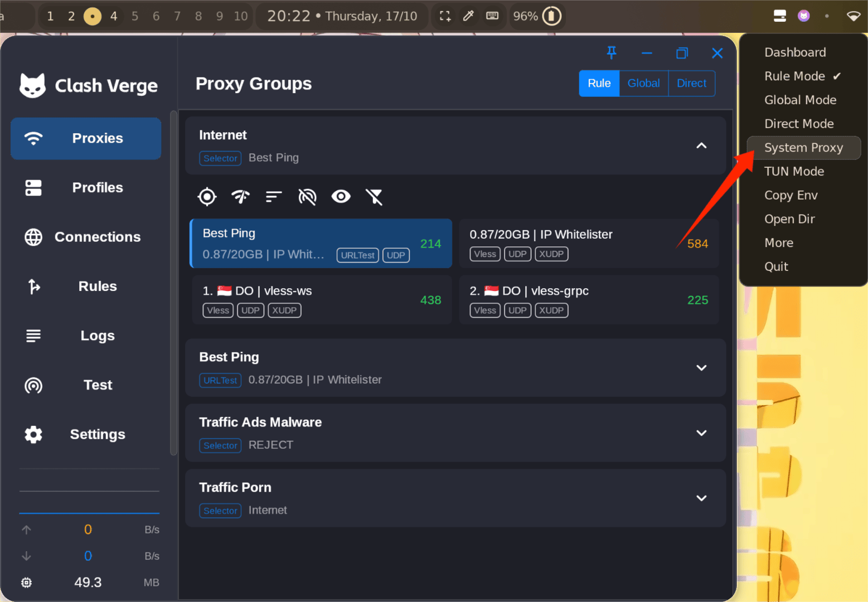Screen dimensions: 868x602
Task: Toggle System Proxy in tray menu
Action: [803, 148]
